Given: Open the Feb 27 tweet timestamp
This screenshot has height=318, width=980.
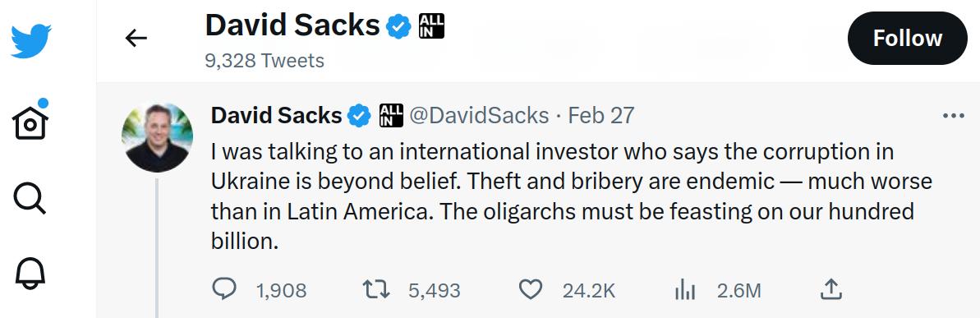Looking at the screenshot, I should coord(600,116).
